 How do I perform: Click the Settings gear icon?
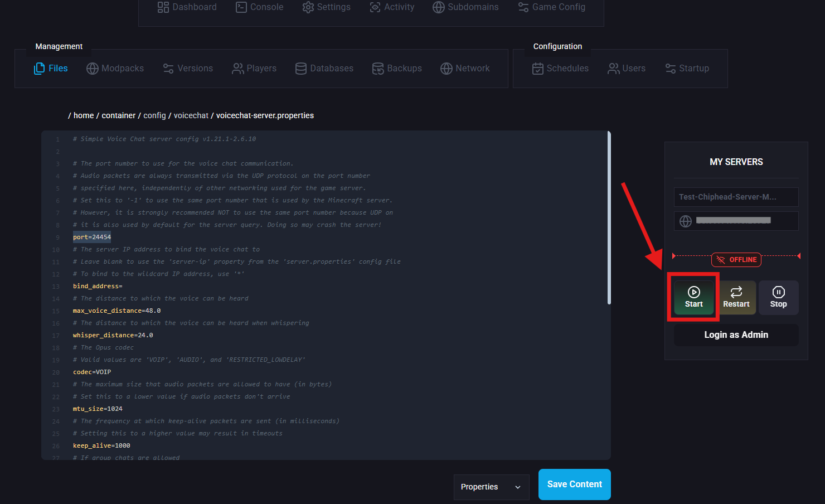pyautogui.click(x=308, y=7)
